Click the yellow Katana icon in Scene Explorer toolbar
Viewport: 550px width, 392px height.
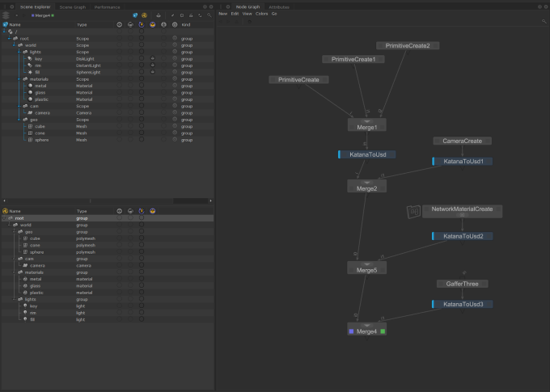[x=144, y=15]
